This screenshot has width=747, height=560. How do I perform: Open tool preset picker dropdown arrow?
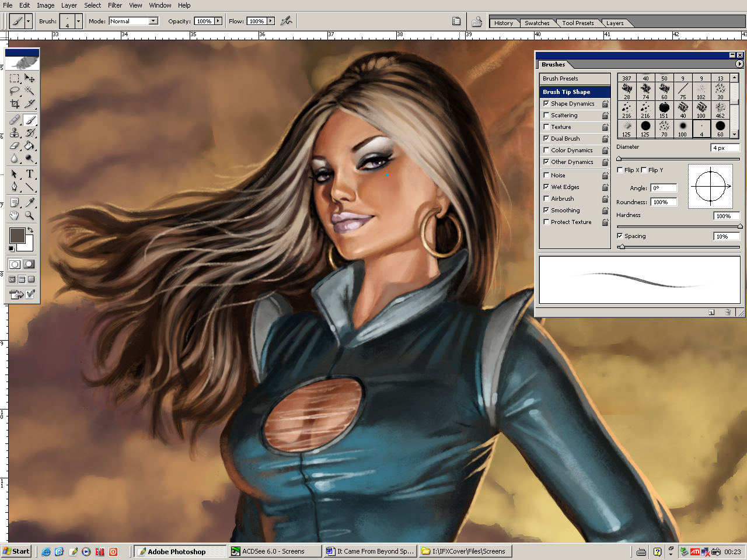28,21
